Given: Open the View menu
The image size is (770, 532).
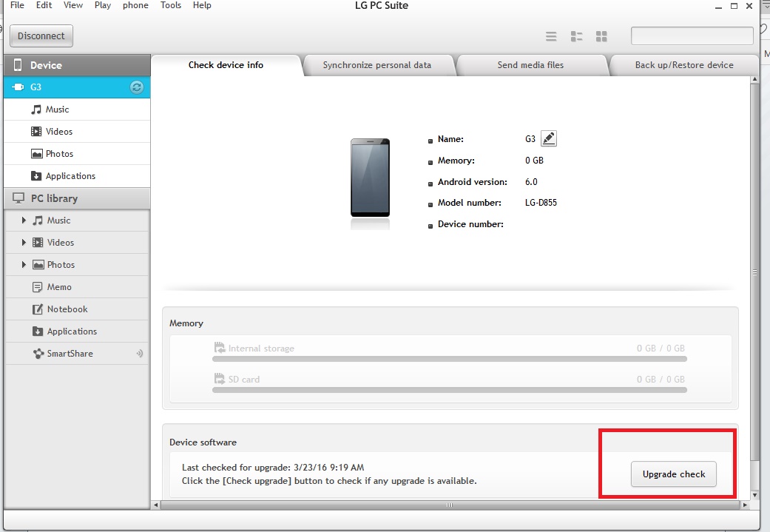Looking at the screenshot, I should tap(72, 5).
